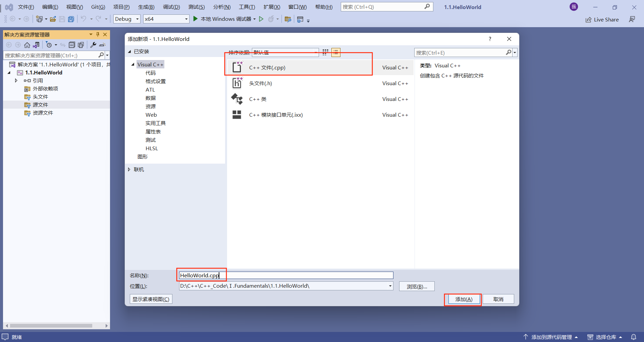644x342 pixels.
Task: Click Show Compact View (显示紧凑视图) button
Action: [151, 299]
